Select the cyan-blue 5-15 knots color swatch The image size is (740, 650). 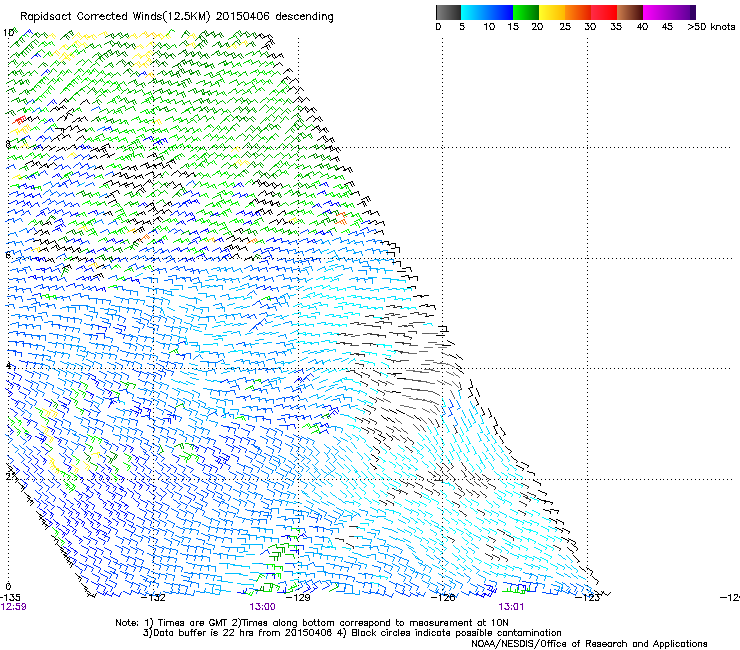[x=487, y=12]
